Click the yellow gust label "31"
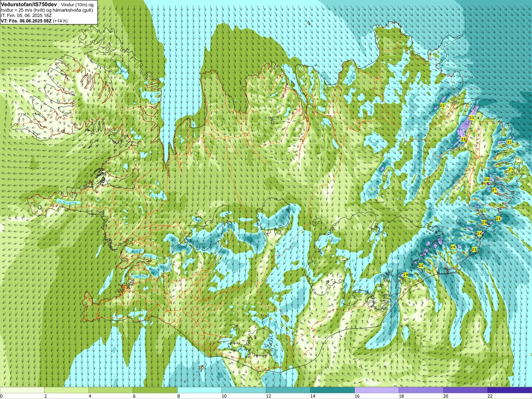The height and width of the screenshot is (399, 532). click(x=509, y=142)
